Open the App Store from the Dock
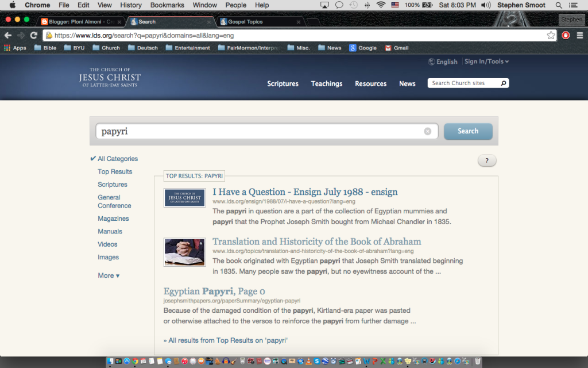 [x=127, y=361]
